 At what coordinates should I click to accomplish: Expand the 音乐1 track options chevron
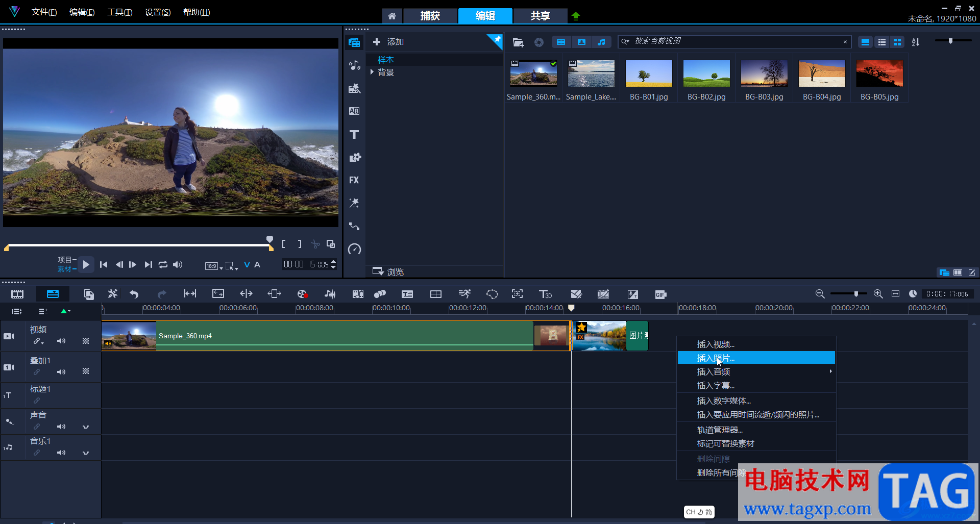point(86,453)
